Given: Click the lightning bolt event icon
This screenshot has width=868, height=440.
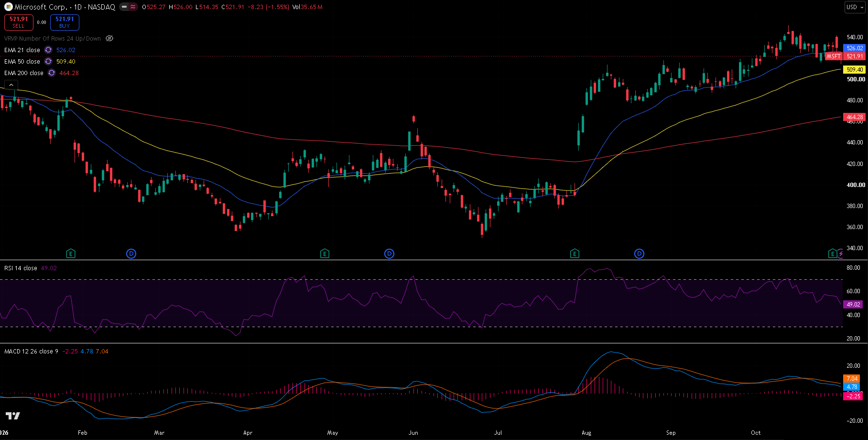Looking at the screenshot, I should pos(840,254).
